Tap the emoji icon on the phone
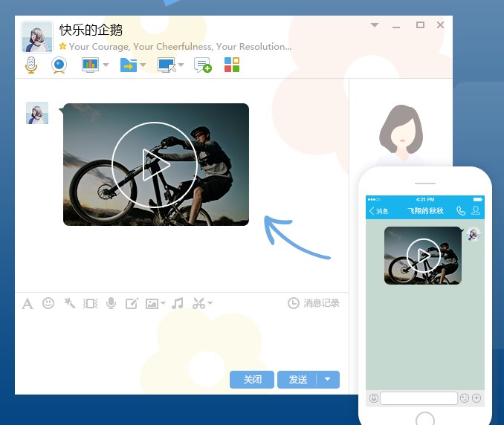 click(x=465, y=398)
